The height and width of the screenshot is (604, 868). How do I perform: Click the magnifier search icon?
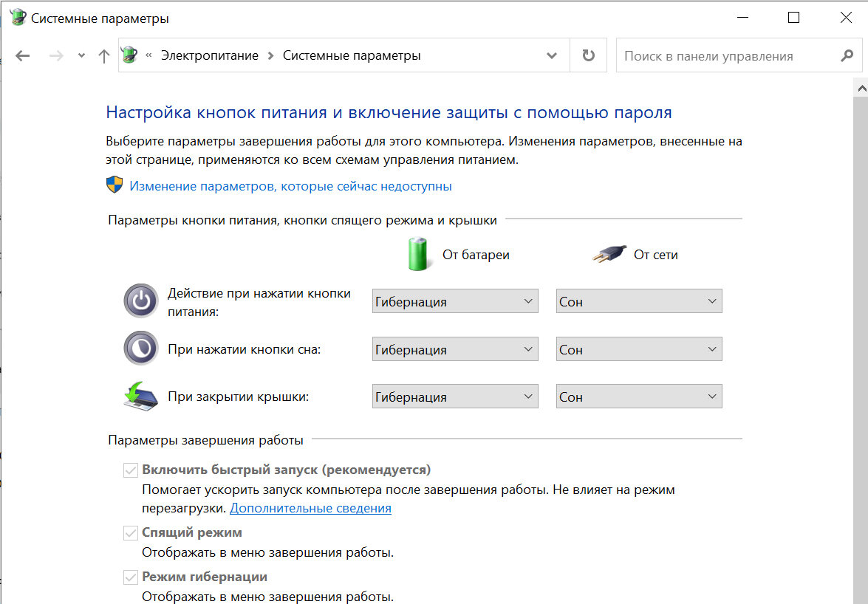click(x=847, y=55)
